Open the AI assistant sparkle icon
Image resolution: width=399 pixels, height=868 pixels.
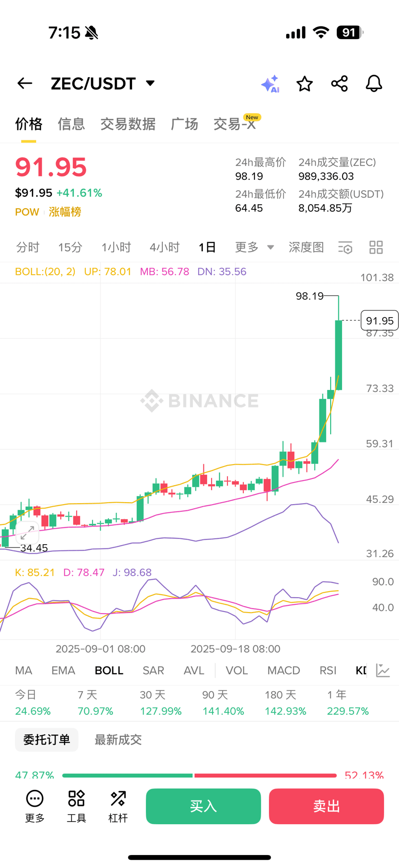coord(270,84)
